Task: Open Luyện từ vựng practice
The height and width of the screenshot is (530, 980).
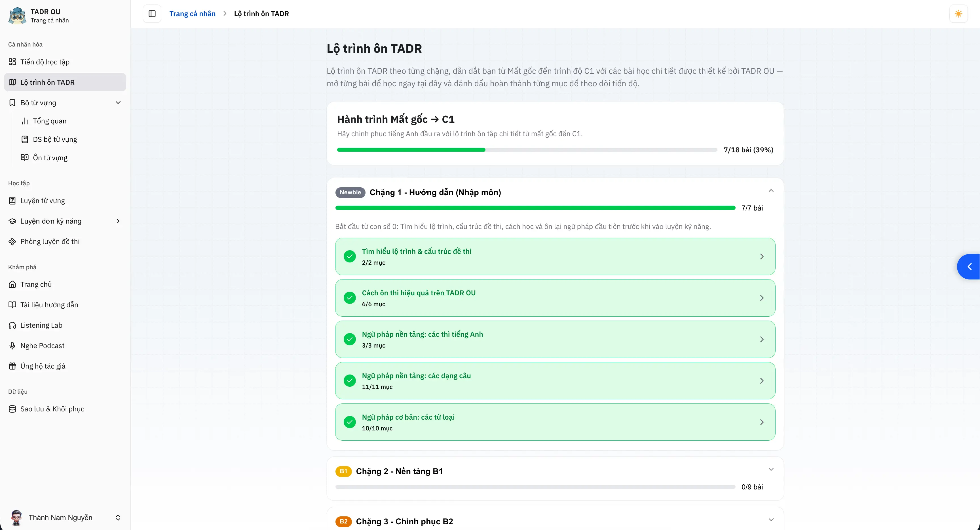Action: pos(65,201)
